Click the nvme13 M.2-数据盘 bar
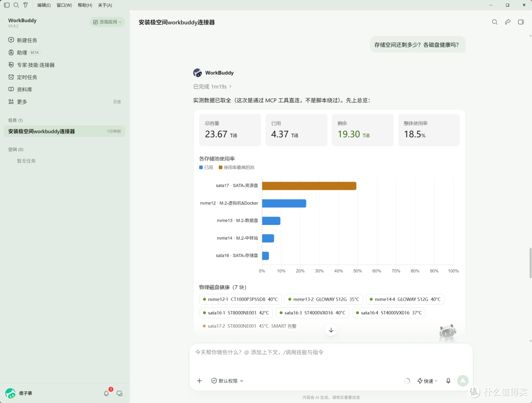 271,220
